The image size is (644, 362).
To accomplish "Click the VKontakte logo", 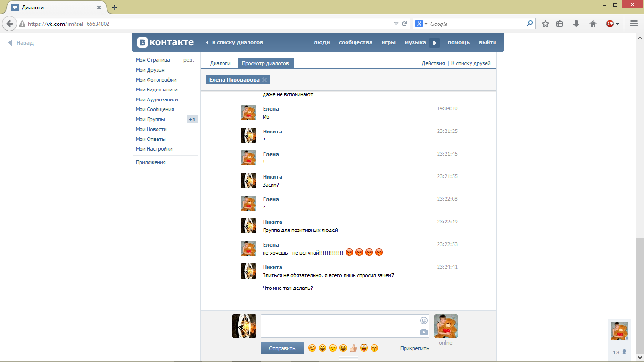I will [x=165, y=42].
